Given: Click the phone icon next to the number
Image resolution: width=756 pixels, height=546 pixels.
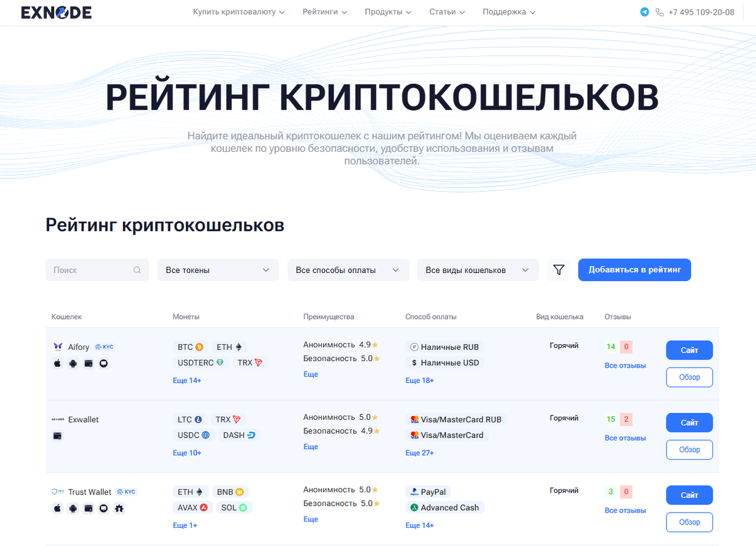Looking at the screenshot, I should pos(659,12).
